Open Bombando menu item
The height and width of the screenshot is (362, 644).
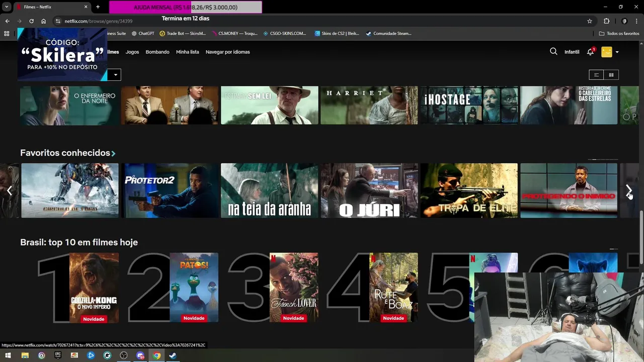157,52
